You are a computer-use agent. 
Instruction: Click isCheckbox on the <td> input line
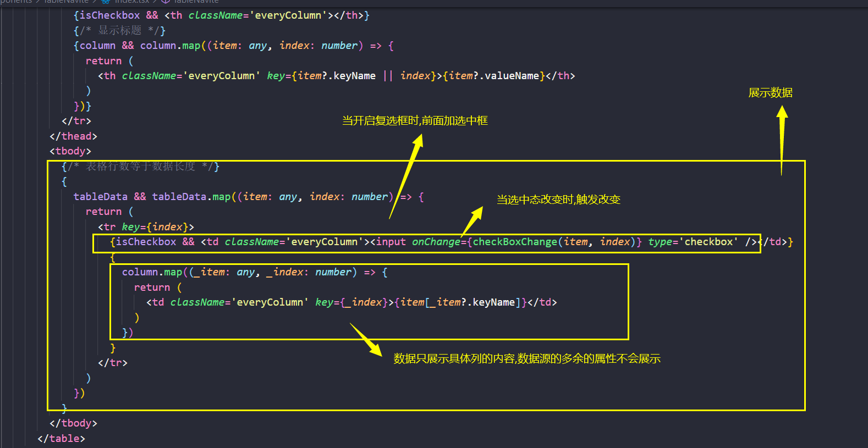(146, 242)
